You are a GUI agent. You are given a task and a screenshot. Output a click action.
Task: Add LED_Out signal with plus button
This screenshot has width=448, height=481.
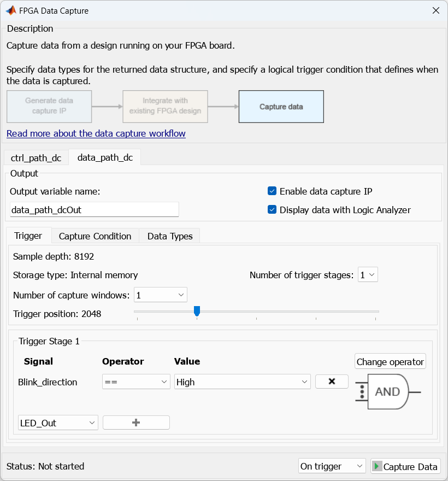tap(136, 423)
